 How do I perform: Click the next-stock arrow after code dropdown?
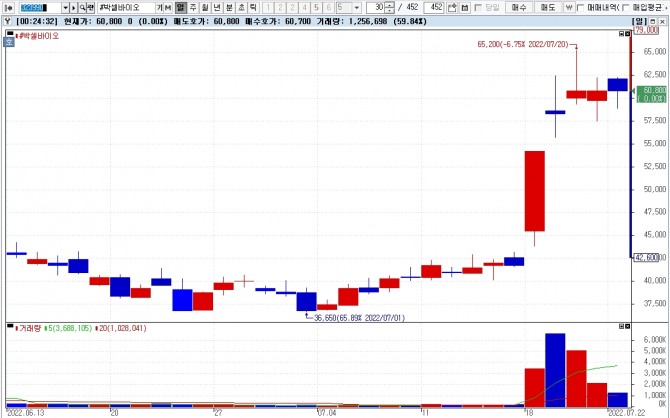73,8
